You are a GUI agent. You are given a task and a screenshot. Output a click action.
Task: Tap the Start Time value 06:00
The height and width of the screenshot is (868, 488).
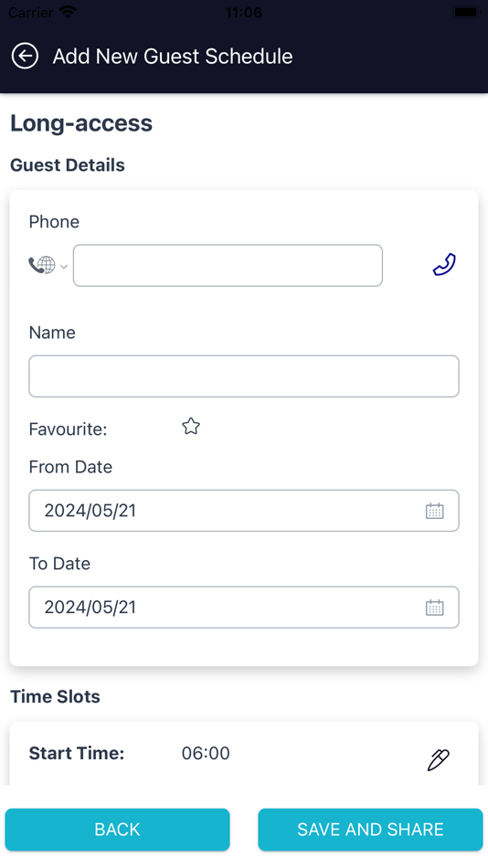click(206, 753)
